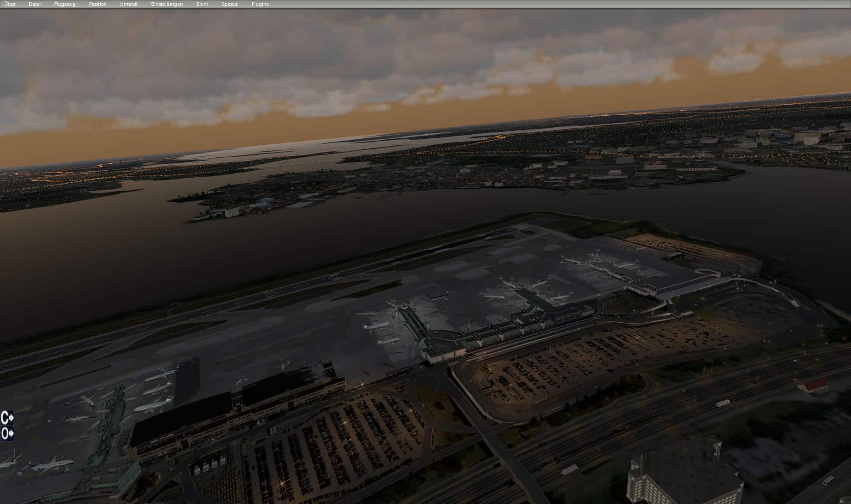Click the white truck on the highway
This screenshot has height=504, width=851.
[x=723, y=403]
